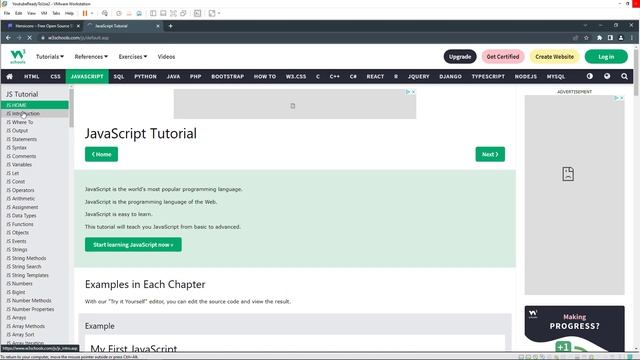Open the Chrome three-dot menu

[x=631, y=38]
